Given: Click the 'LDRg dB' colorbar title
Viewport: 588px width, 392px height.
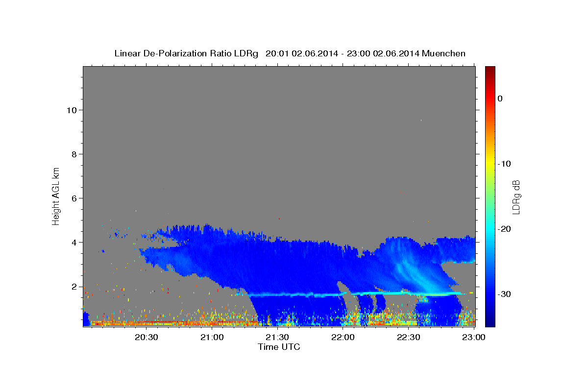Looking at the screenshot, I should point(516,197).
